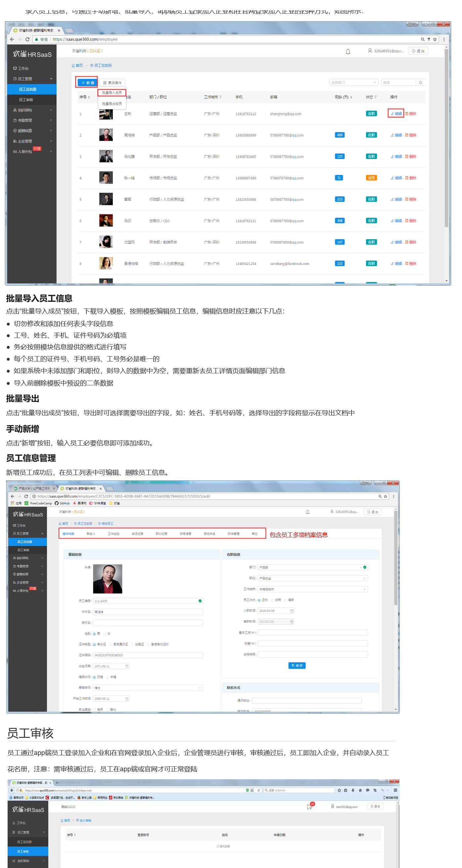Switch to the 劳动关系 tab
This screenshot has width=462, height=868.
point(209,534)
